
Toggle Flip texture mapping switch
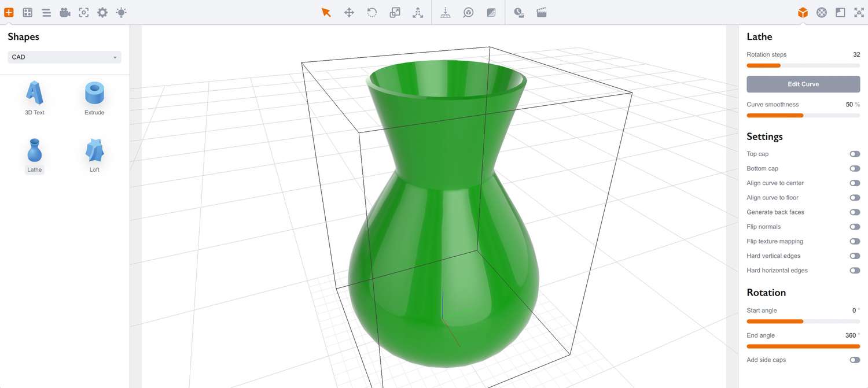855,241
